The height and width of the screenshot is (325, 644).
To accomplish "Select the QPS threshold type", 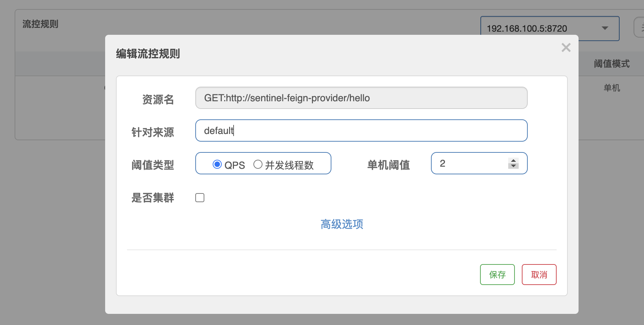I will pos(218,164).
